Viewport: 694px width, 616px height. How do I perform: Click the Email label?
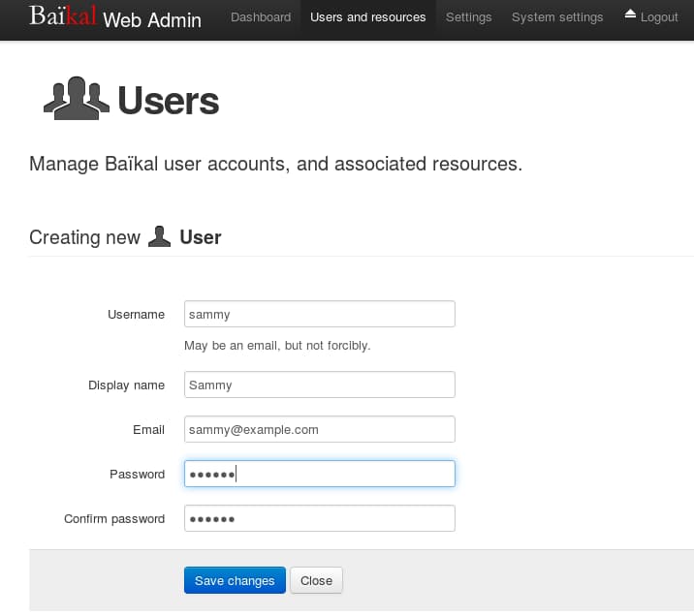[x=148, y=429]
